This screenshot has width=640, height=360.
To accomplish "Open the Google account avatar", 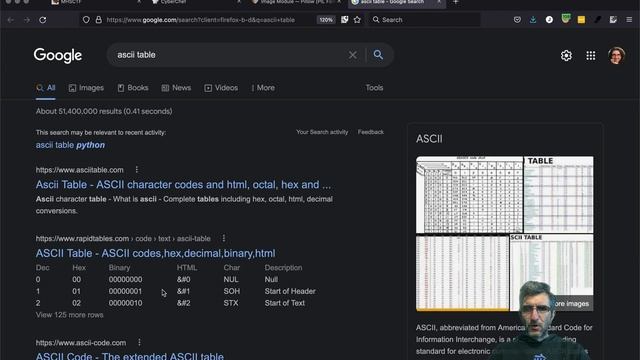I will coord(616,56).
